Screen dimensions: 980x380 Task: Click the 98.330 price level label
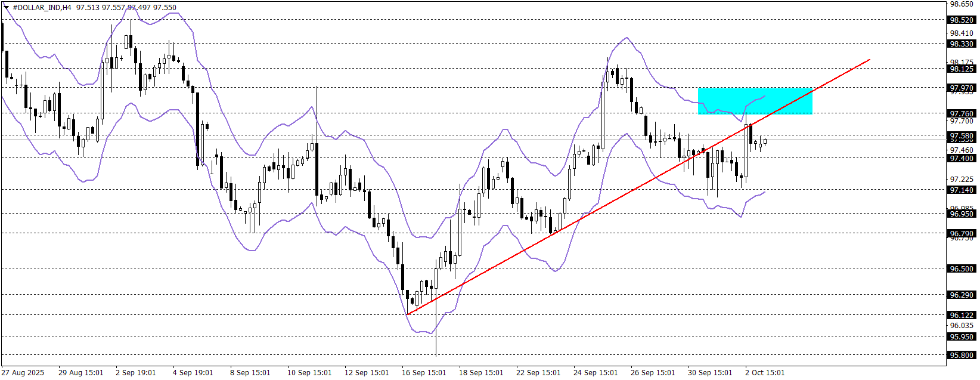(961, 44)
